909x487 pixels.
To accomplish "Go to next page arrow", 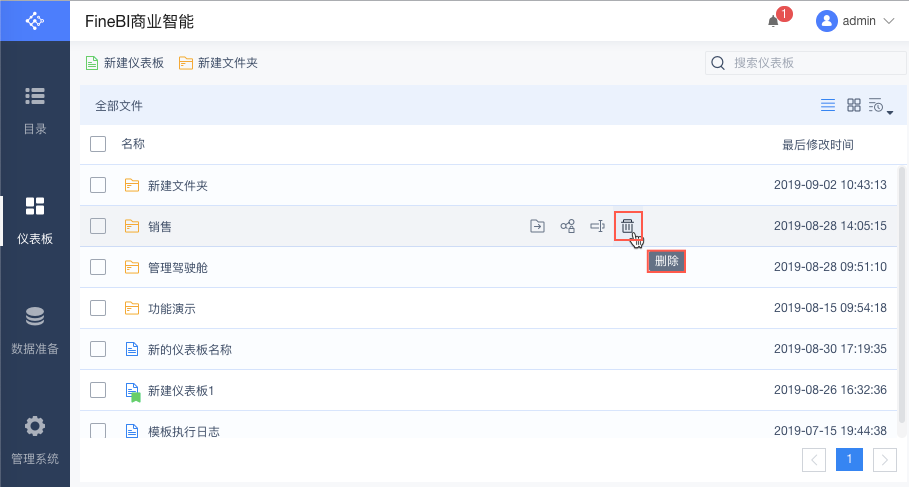I will pyautogui.click(x=884, y=459).
